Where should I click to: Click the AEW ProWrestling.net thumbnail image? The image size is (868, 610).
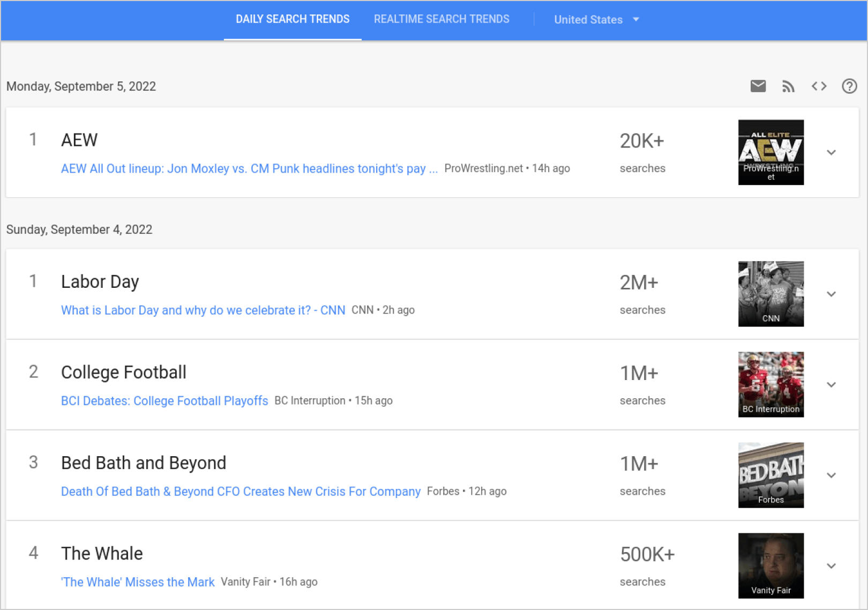click(770, 152)
